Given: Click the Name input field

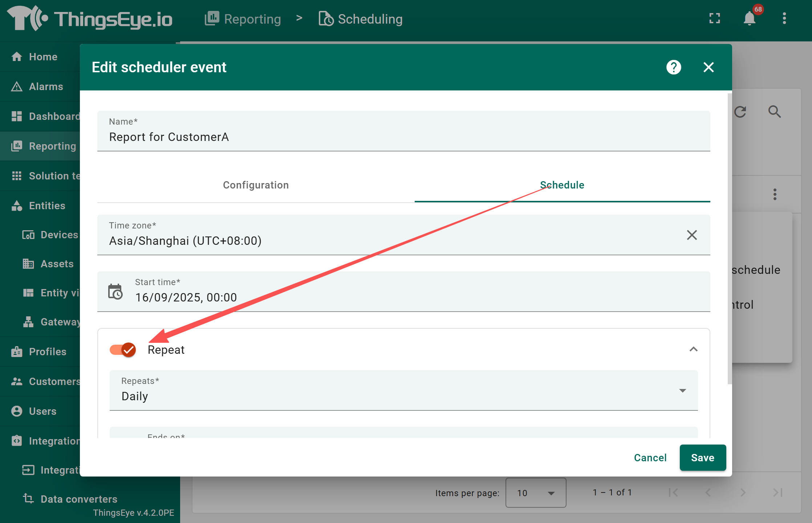Looking at the screenshot, I should (x=403, y=137).
